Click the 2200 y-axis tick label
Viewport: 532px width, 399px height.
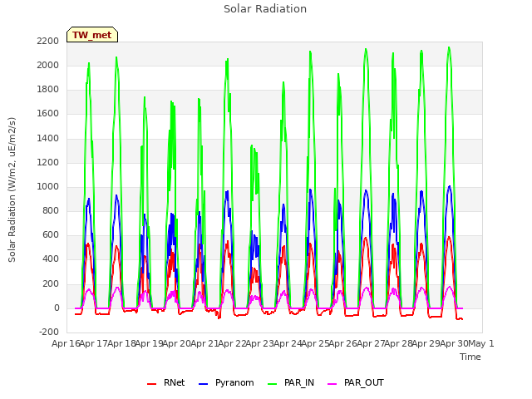[48, 41]
